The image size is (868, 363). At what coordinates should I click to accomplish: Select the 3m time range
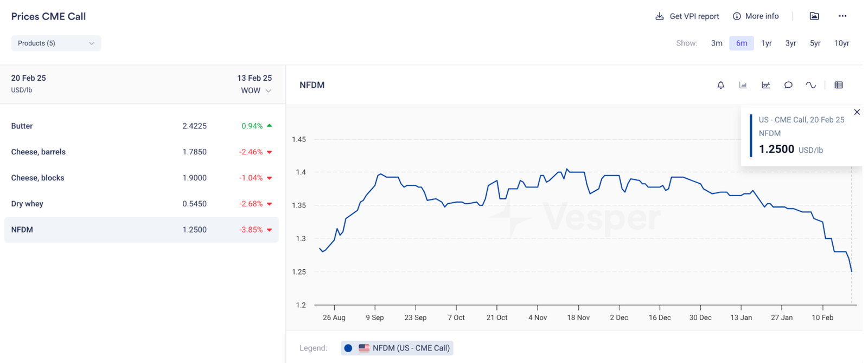pos(717,43)
